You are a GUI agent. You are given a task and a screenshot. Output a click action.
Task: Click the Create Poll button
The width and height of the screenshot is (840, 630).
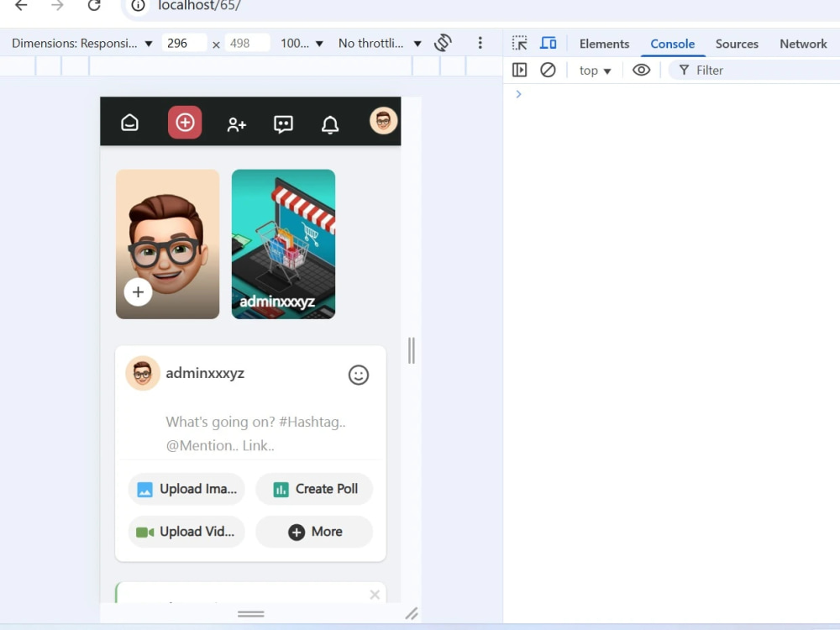(x=314, y=489)
